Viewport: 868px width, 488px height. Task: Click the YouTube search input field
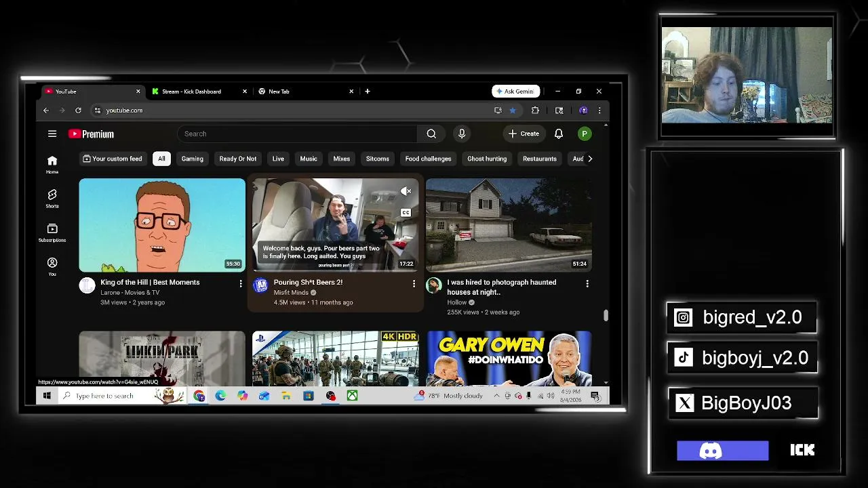tap(298, 134)
